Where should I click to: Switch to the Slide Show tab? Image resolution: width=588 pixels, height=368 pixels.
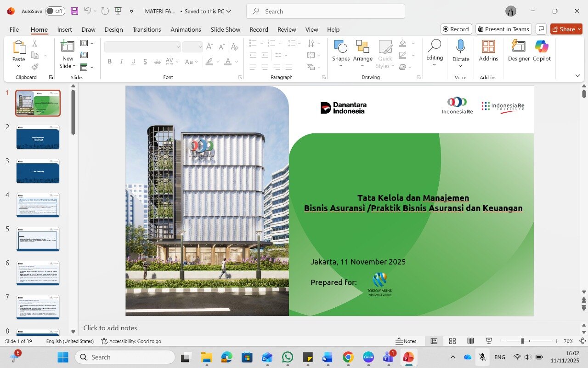pos(225,29)
